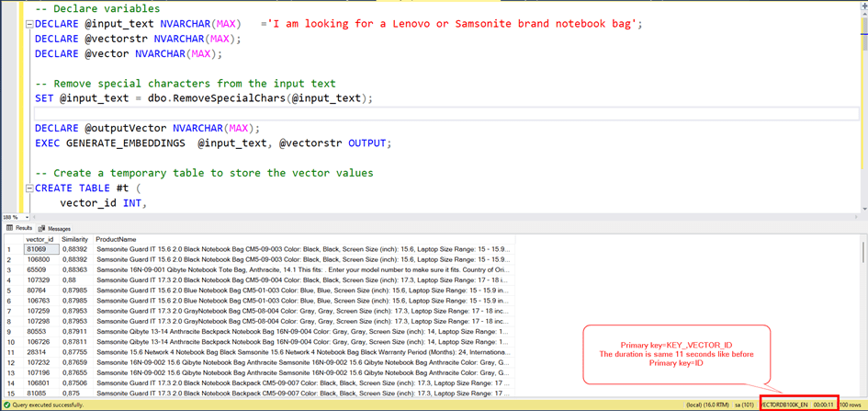Click the Messages tab icon
The height and width of the screenshot is (411, 868).
click(x=42, y=228)
